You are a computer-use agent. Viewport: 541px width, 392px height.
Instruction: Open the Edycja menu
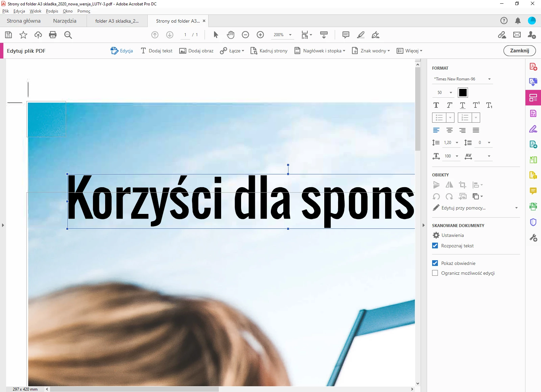click(x=19, y=11)
